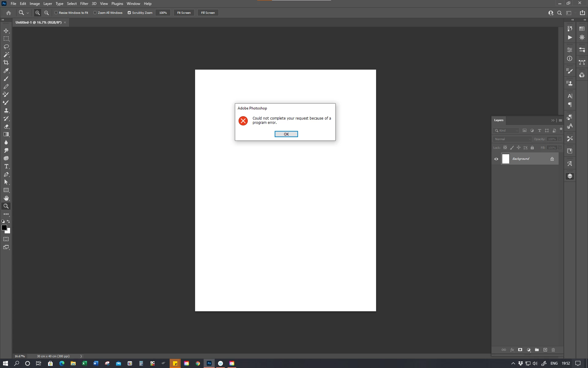Hide the Background layer visibility eye
The height and width of the screenshot is (368, 588).
[x=496, y=159]
